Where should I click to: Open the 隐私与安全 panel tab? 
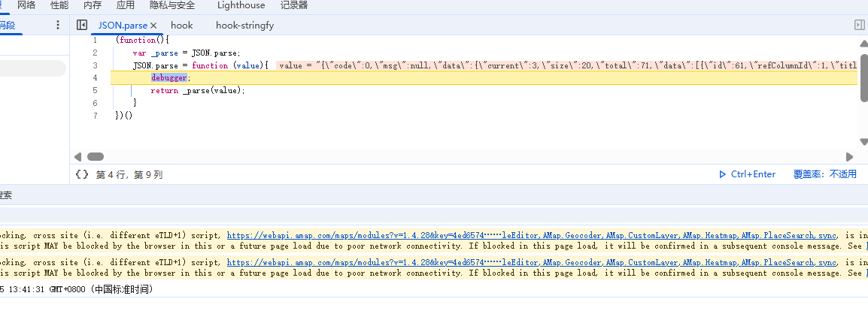[x=173, y=5]
